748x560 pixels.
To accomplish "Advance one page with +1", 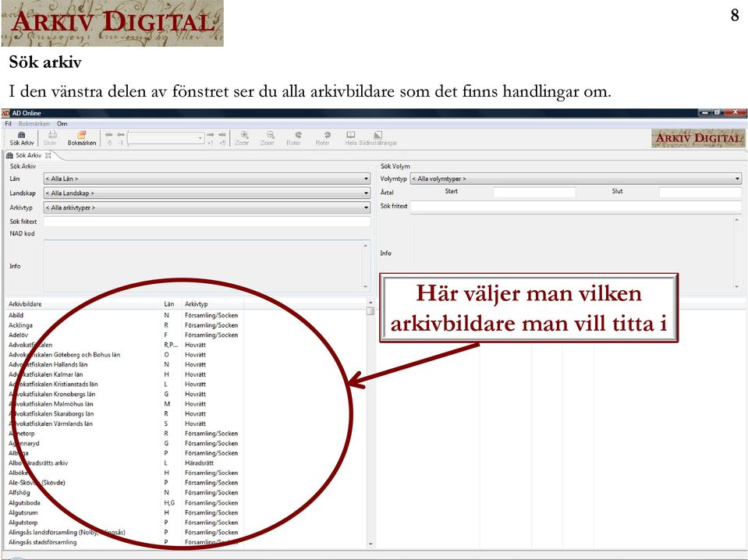I will pos(211,138).
